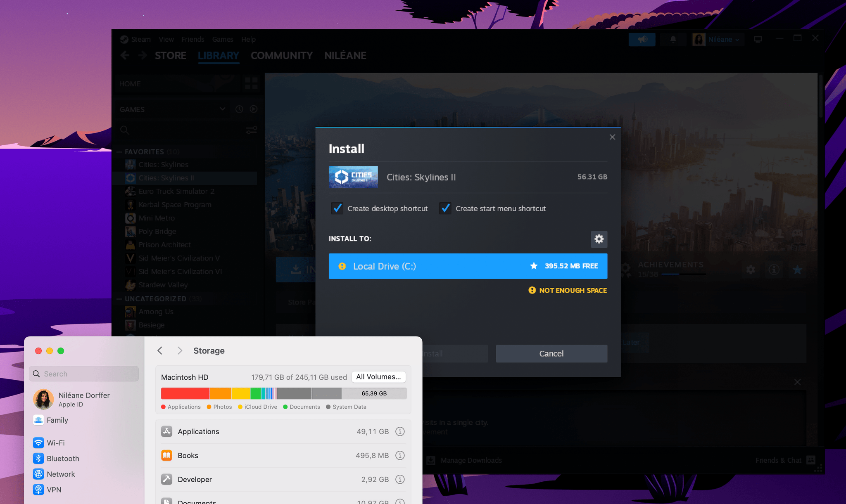This screenshot has height=504, width=846.
Task: Open the COMMUNITY tab in Steam
Action: coord(282,55)
